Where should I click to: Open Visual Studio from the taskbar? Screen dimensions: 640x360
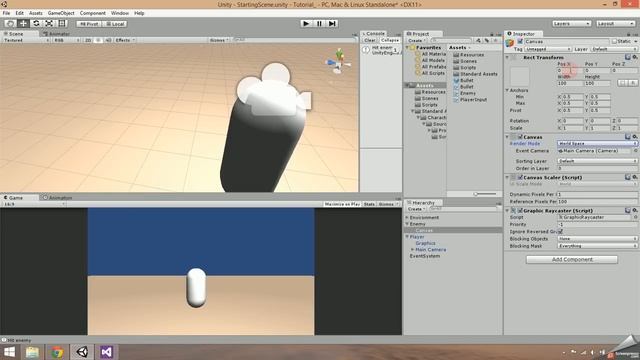coord(107,352)
